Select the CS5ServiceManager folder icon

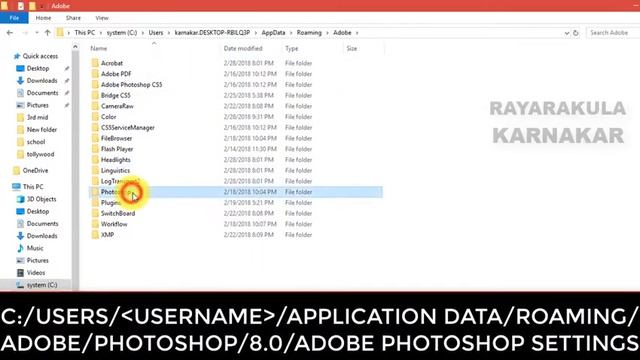point(95,127)
